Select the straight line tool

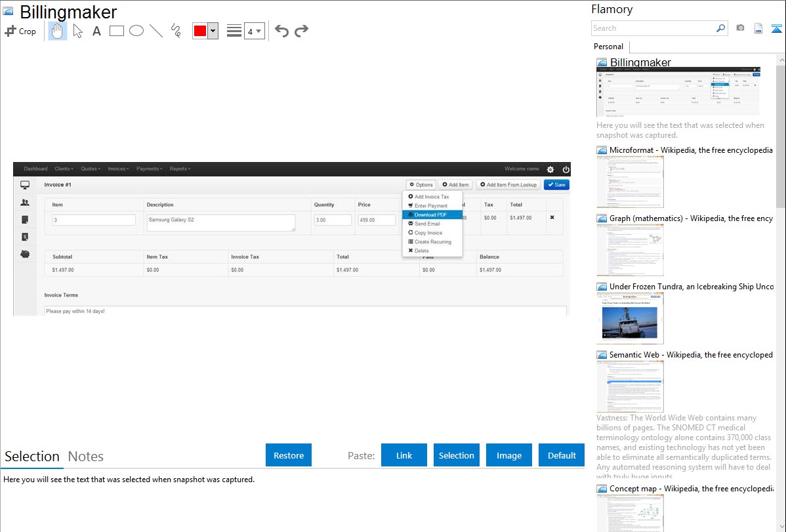pyautogui.click(x=156, y=31)
